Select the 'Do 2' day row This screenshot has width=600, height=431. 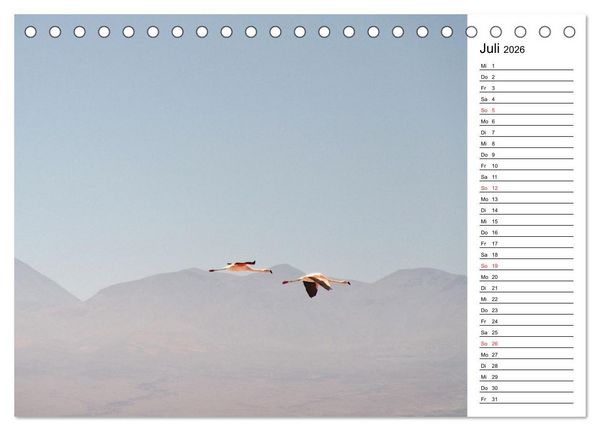[527, 77]
